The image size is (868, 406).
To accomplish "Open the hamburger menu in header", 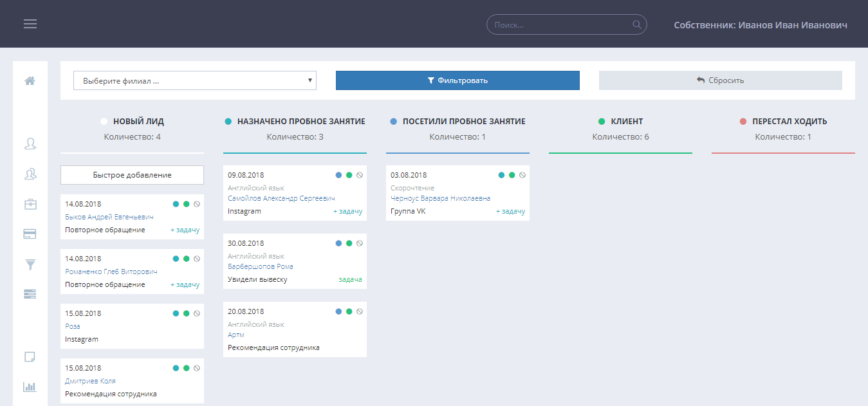I will [30, 24].
